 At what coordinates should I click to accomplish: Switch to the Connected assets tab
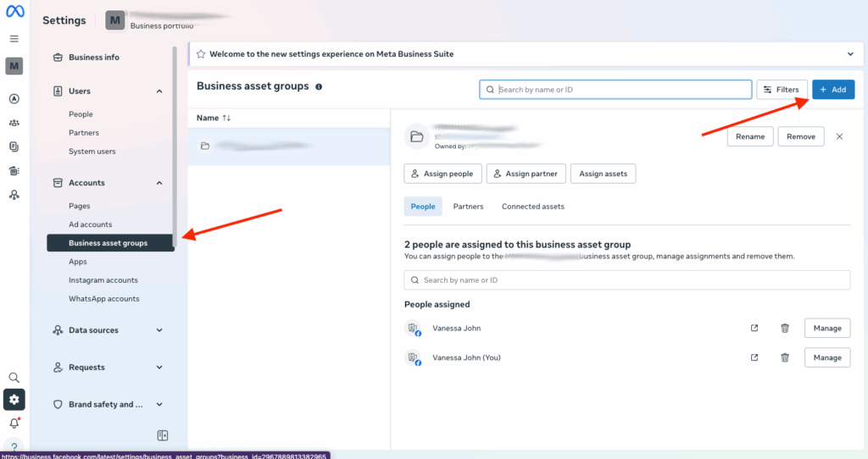click(x=532, y=207)
